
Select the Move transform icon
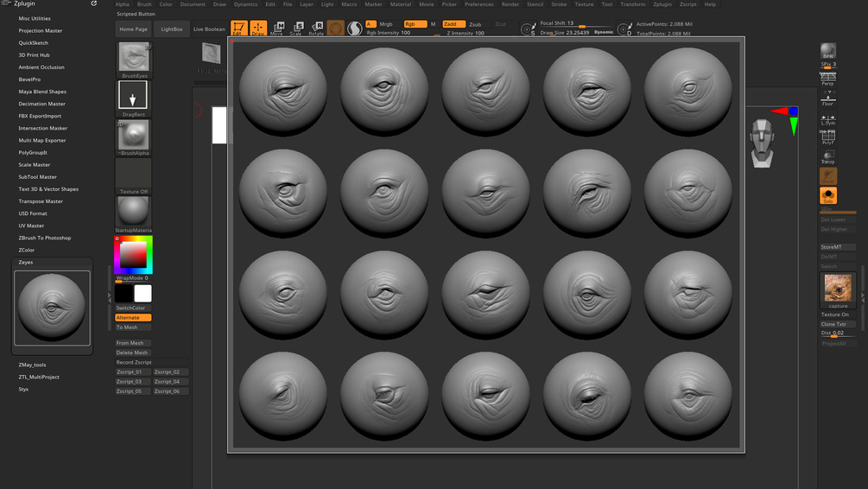tap(277, 29)
